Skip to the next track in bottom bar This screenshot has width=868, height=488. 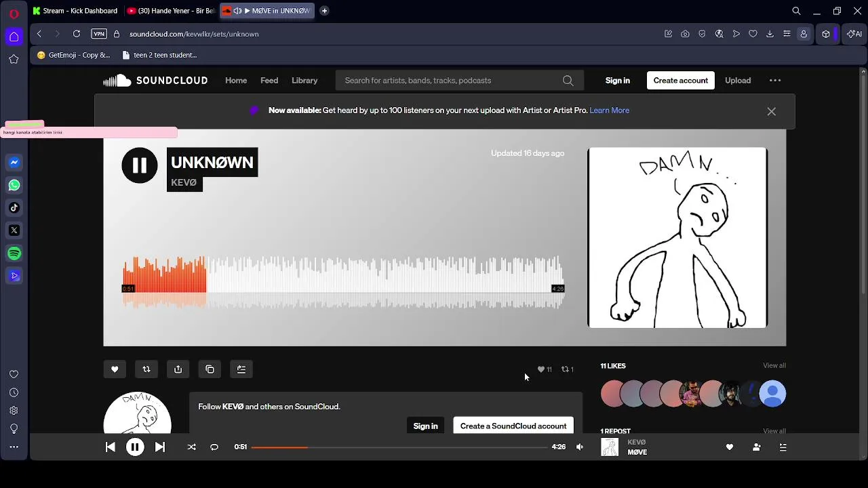click(x=160, y=447)
